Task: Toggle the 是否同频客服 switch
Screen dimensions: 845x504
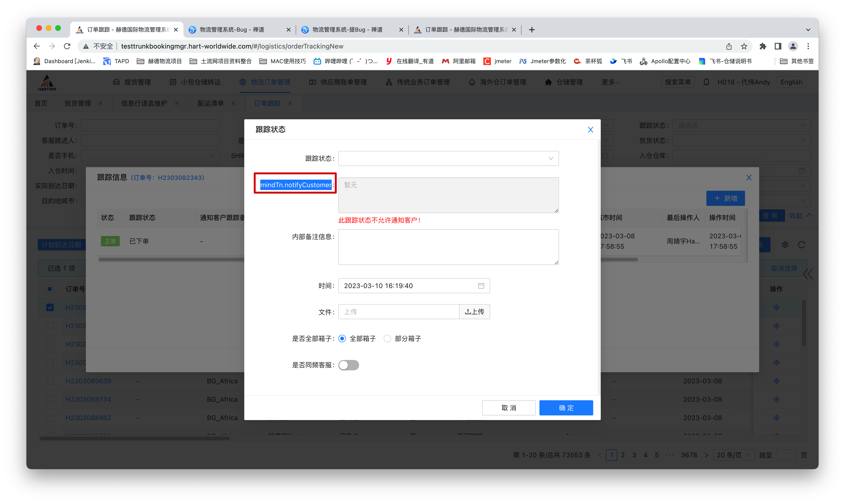Action: coord(348,365)
